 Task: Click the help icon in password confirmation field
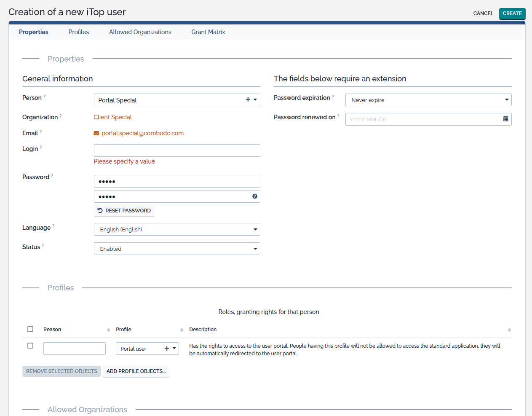[255, 196]
